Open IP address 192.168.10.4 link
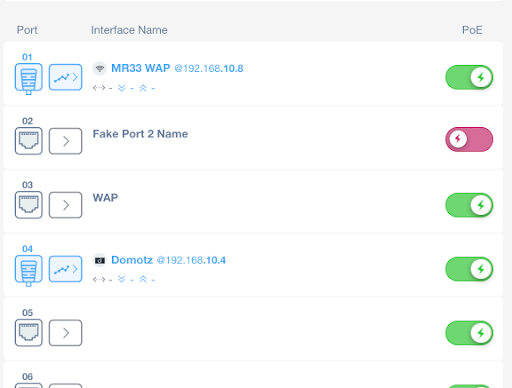The image size is (512, 388). pos(191,260)
